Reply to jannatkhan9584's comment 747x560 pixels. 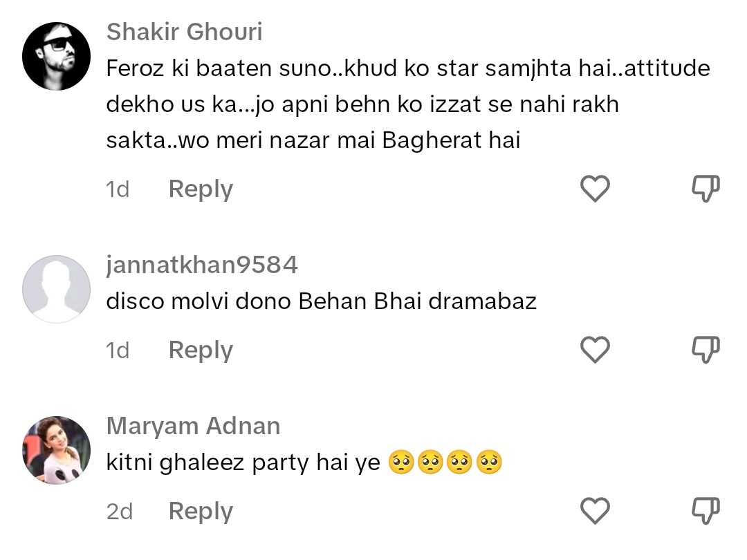coord(201,351)
